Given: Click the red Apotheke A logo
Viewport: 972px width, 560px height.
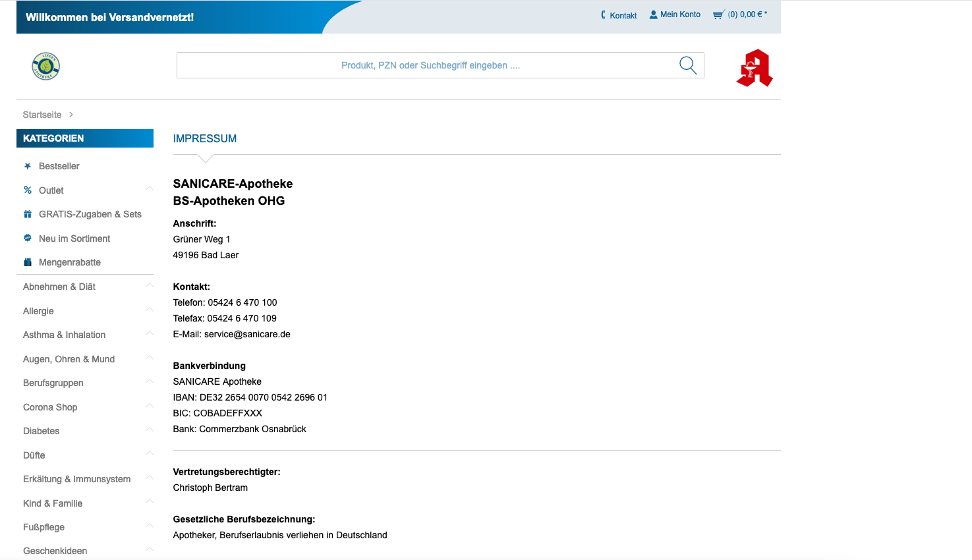Looking at the screenshot, I should (x=755, y=68).
